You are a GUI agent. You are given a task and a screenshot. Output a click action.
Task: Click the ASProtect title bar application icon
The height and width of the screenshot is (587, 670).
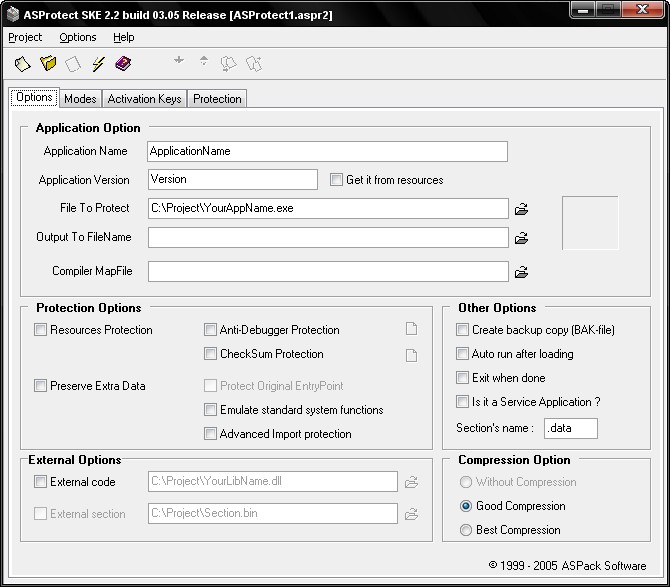[x=13, y=14]
